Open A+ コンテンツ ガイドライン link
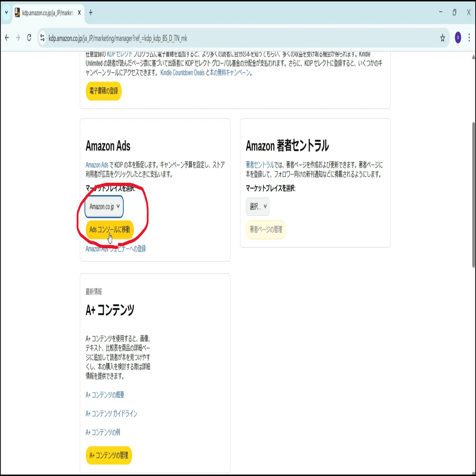Viewport: 476px width, 476px height. coord(112,414)
